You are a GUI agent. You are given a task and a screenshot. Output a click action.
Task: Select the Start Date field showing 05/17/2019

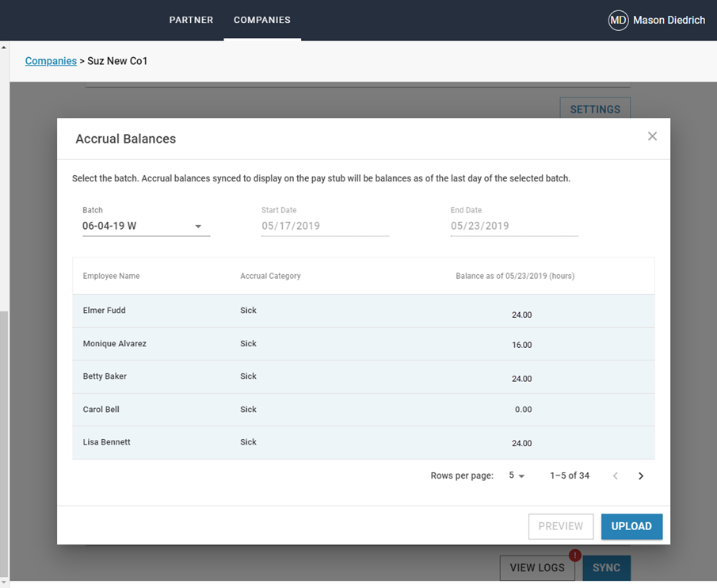(x=325, y=226)
